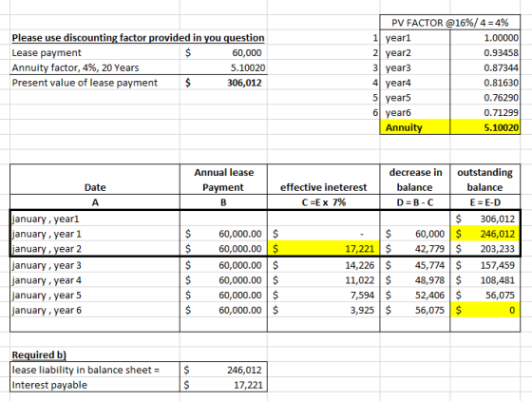
Task: Select the 17,221 interest payable answer cell
Action: click(x=223, y=385)
